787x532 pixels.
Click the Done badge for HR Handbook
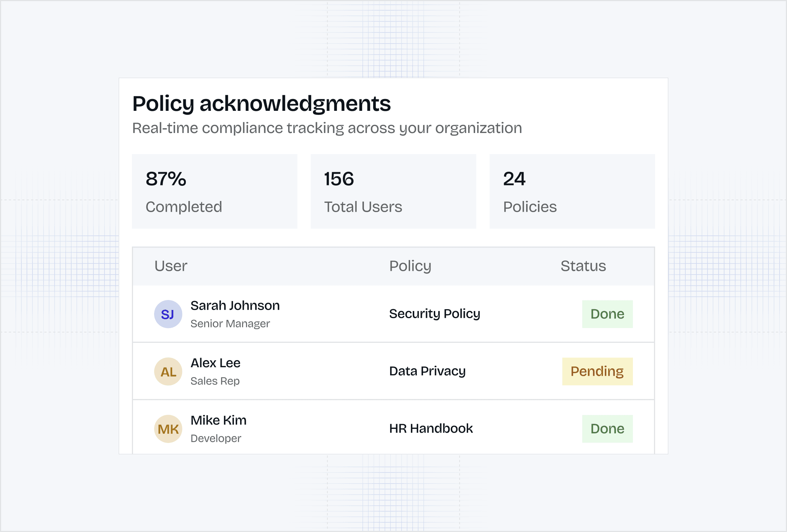click(607, 429)
